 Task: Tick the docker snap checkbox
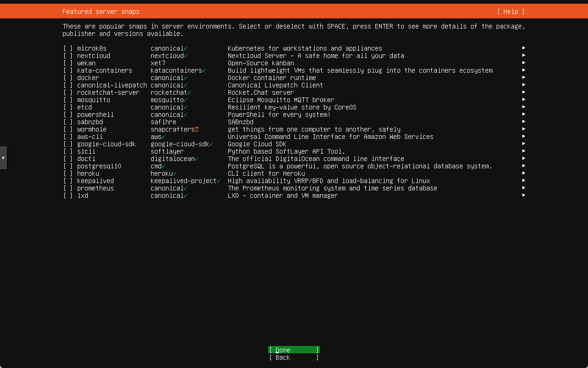pyautogui.click(x=68, y=78)
